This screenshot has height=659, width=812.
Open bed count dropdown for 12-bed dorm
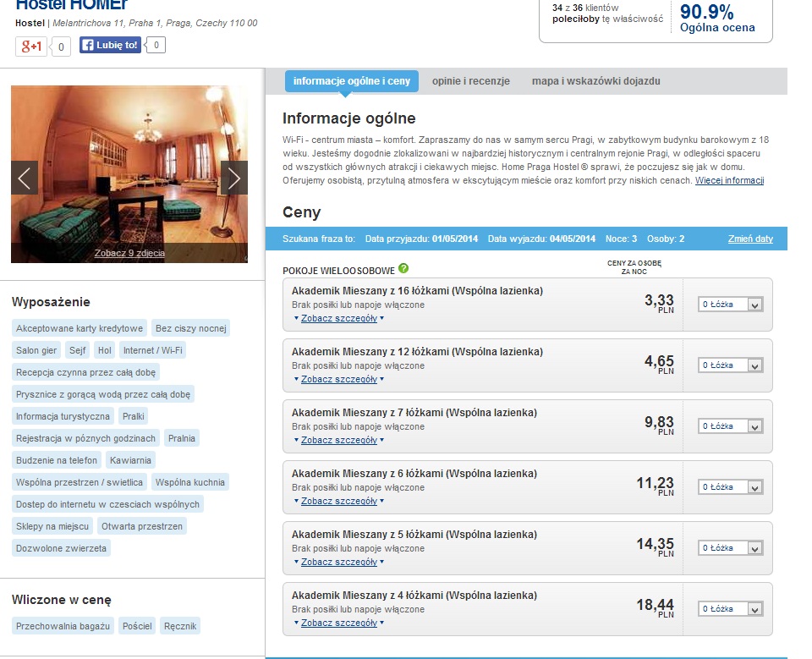pos(730,365)
